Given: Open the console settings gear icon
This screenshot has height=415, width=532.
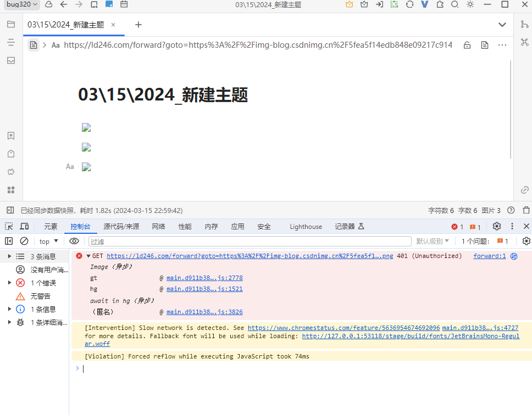Looking at the screenshot, I should coord(527,241).
